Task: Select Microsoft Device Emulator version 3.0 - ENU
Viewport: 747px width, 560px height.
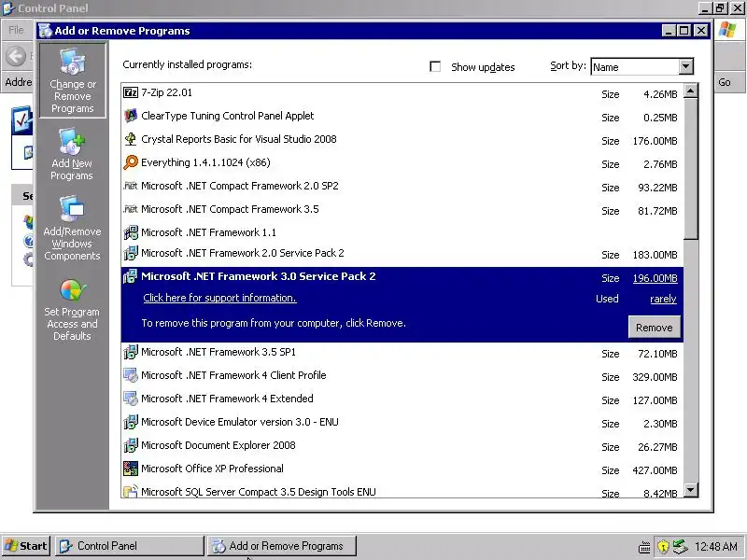Action: 402,423
